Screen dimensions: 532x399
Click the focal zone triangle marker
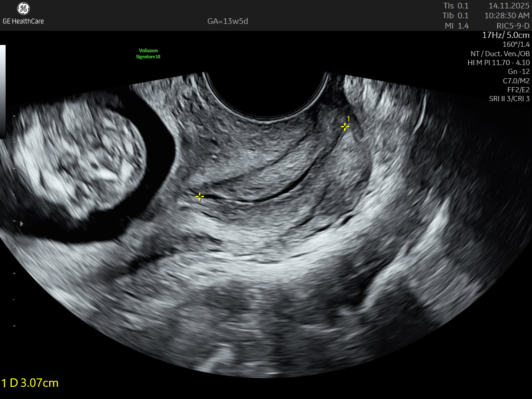(x=21, y=224)
